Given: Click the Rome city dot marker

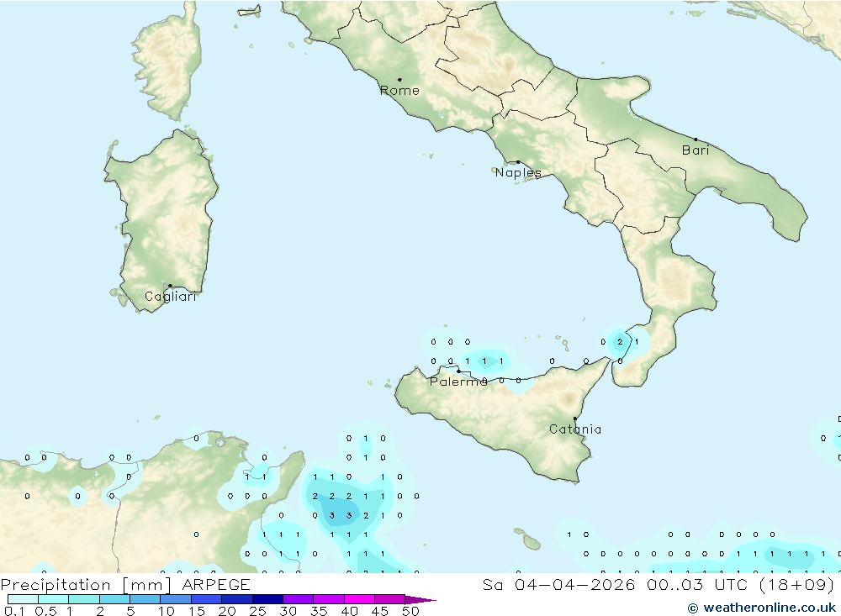Looking at the screenshot, I should [x=399, y=80].
